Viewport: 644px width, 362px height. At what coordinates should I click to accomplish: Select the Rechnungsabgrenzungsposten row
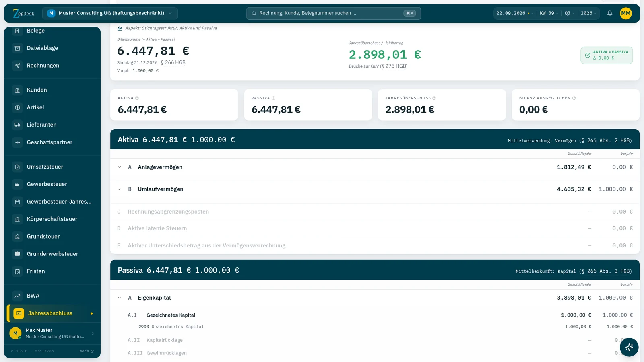click(375, 212)
